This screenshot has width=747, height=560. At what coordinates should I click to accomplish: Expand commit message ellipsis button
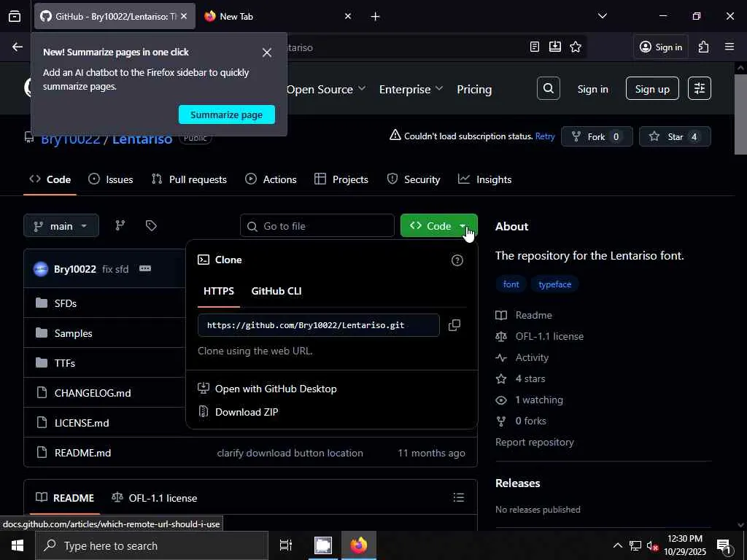point(145,268)
